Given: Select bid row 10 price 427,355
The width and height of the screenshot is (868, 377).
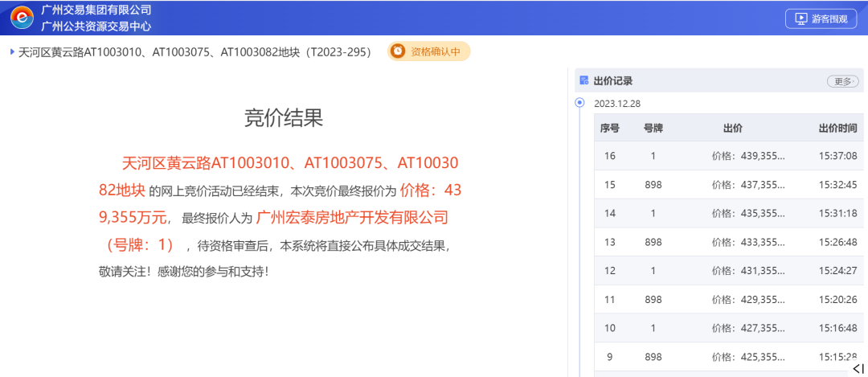Looking at the screenshot, I should [x=748, y=328].
